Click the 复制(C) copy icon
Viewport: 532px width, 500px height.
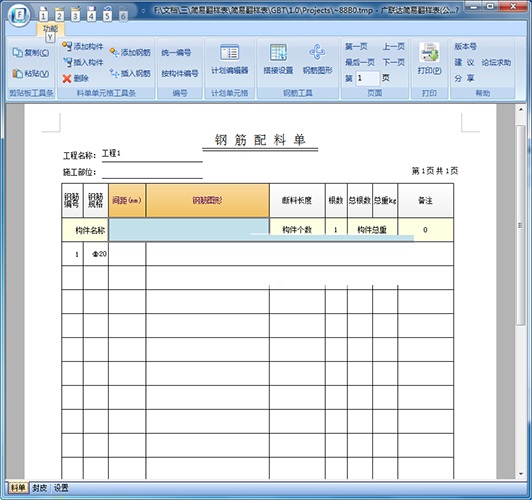click(17, 53)
